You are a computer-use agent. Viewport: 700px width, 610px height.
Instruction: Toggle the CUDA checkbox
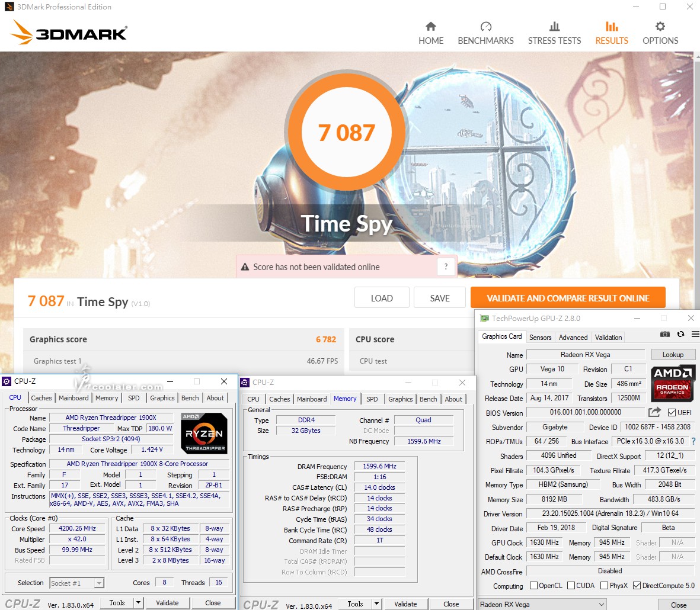click(571, 586)
